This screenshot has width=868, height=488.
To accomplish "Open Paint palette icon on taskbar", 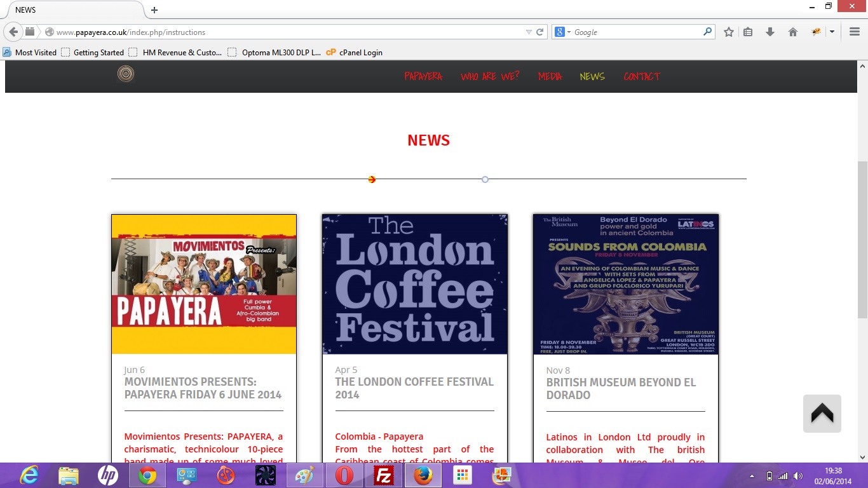I will (x=304, y=475).
